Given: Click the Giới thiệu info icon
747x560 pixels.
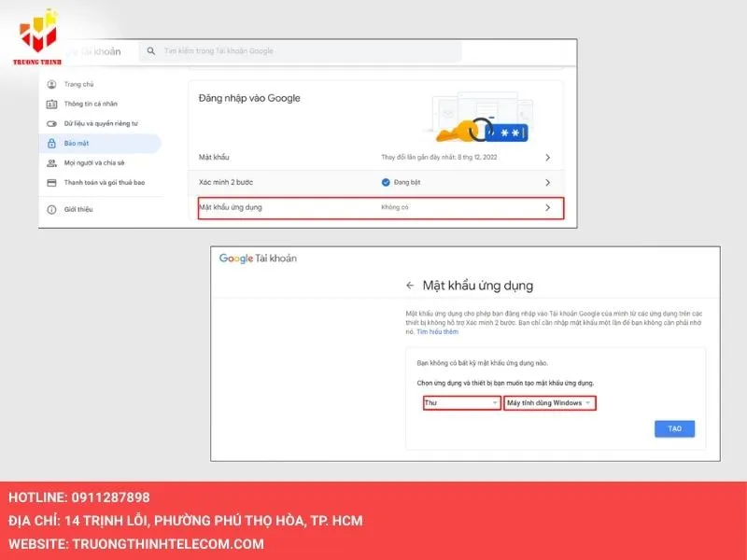Looking at the screenshot, I should [51, 209].
